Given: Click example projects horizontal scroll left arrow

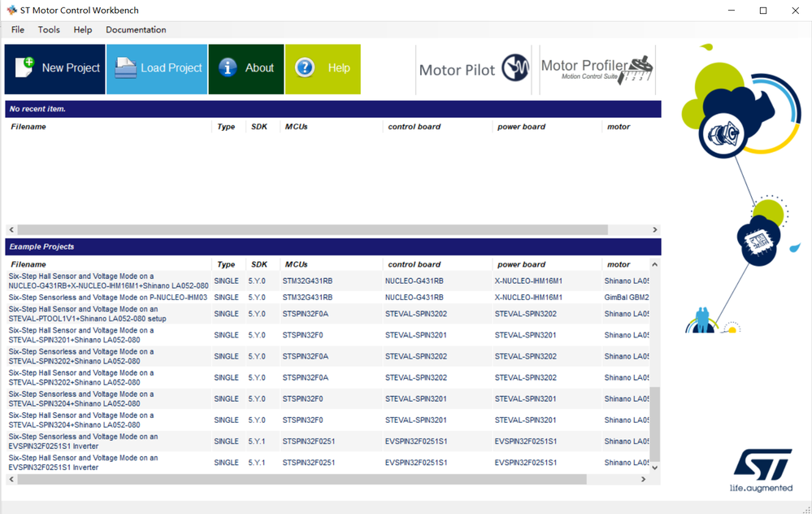Looking at the screenshot, I should coord(11,479).
